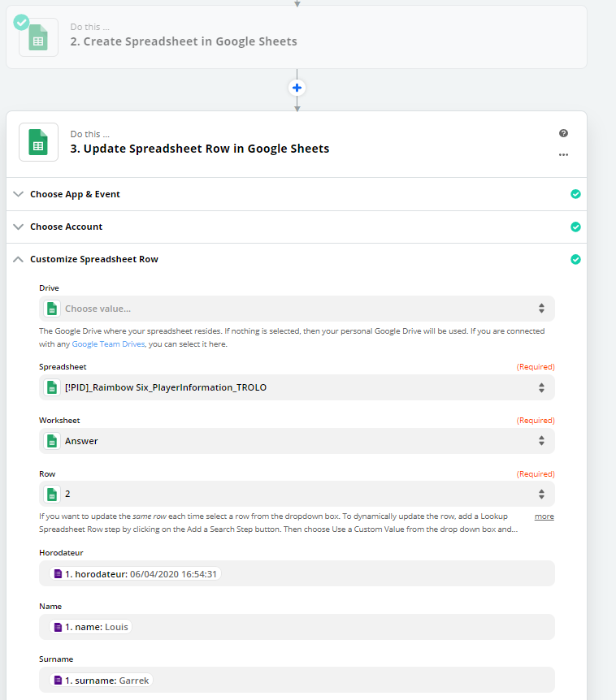Click Google Sheets icon of step 2
The height and width of the screenshot is (700, 616).
click(38, 37)
